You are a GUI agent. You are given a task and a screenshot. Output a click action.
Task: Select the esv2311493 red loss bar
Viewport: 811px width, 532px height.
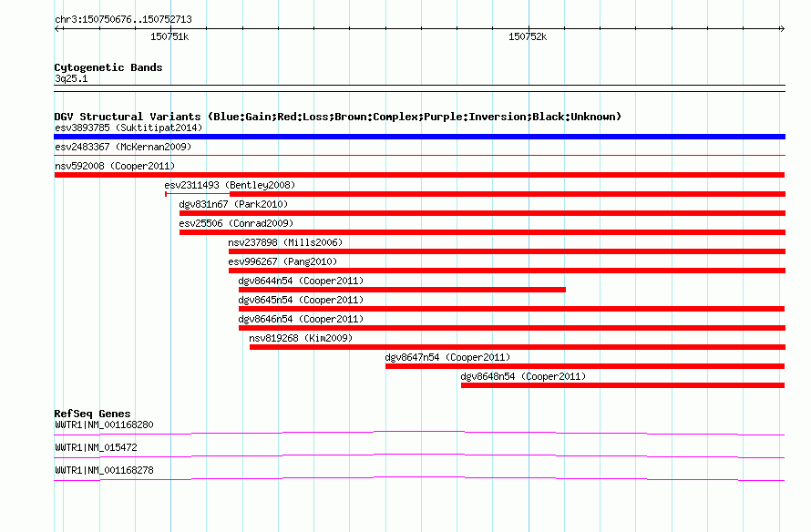(476, 194)
